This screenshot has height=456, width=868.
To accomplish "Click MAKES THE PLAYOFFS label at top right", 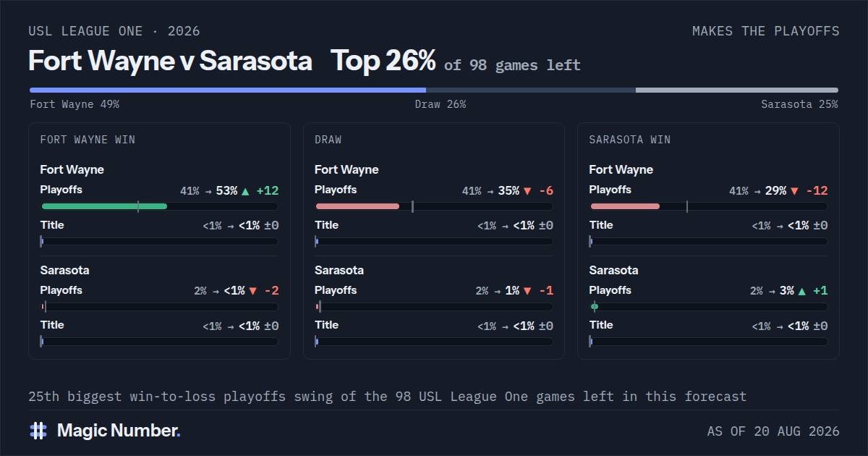I will click(x=766, y=31).
